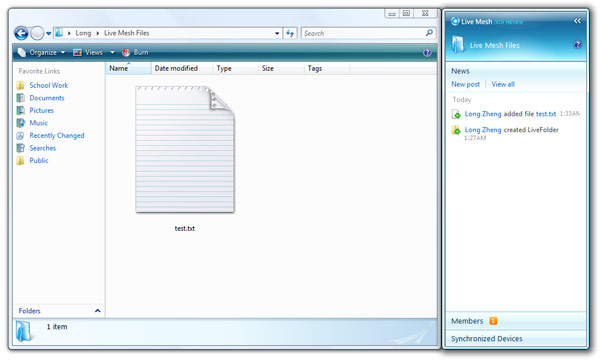Open Live Mesh panel help icon
The width and height of the screenshot is (600, 360).
pos(577,45)
